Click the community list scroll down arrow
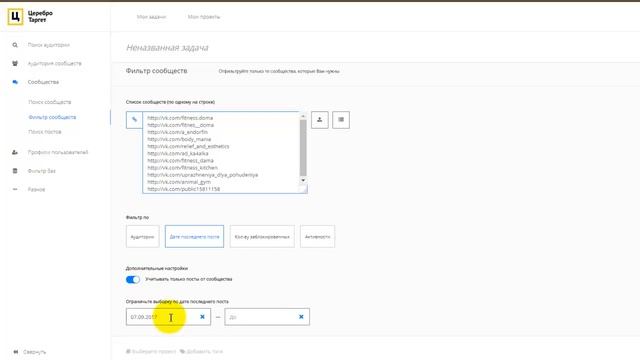 pyautogui.click(x=303, y=180)
